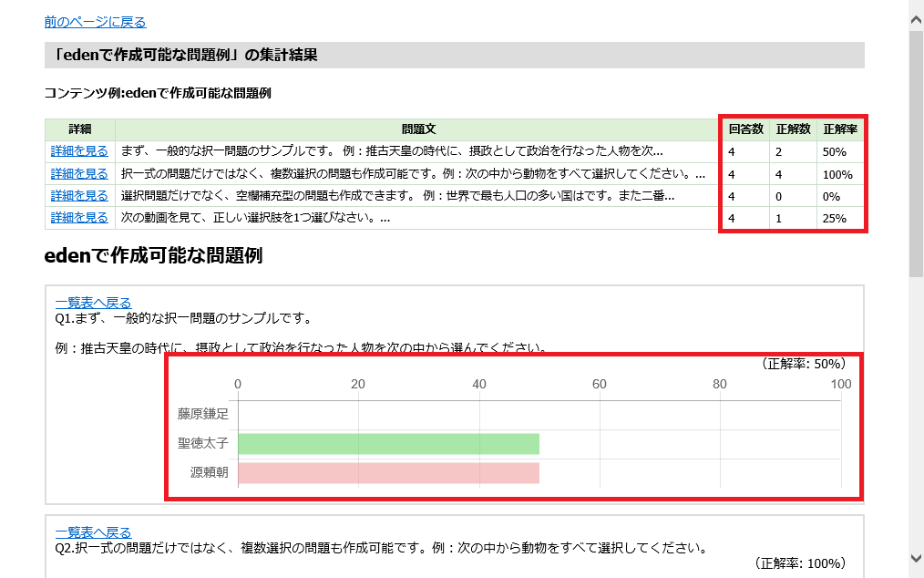Screen dimensions: 924x578
Task: Click the large edenで作成可能な問題例 heading
Action: point(153,255)
